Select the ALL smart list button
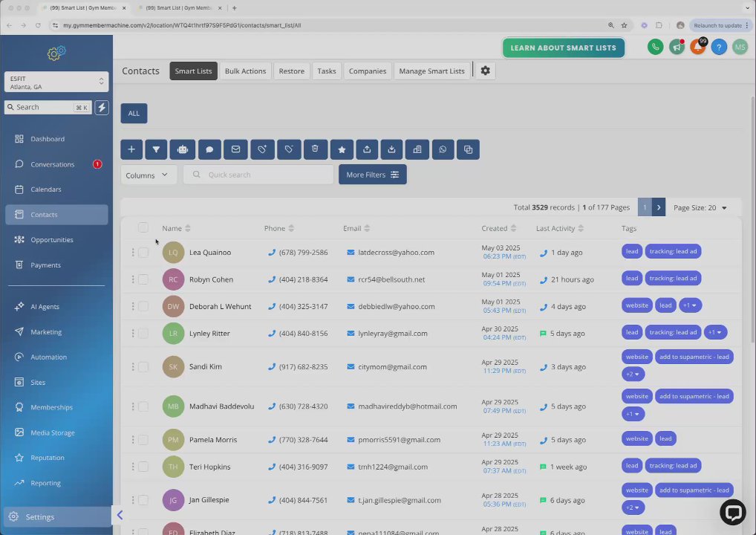The image size is (756, 535). click(134, 114)
